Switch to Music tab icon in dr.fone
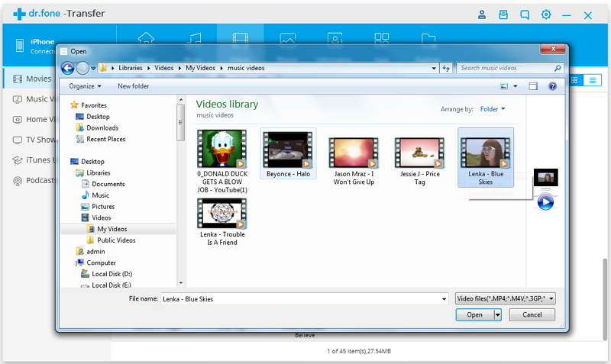The height and width of the screenshot is (364, 611). pos(194,37)
